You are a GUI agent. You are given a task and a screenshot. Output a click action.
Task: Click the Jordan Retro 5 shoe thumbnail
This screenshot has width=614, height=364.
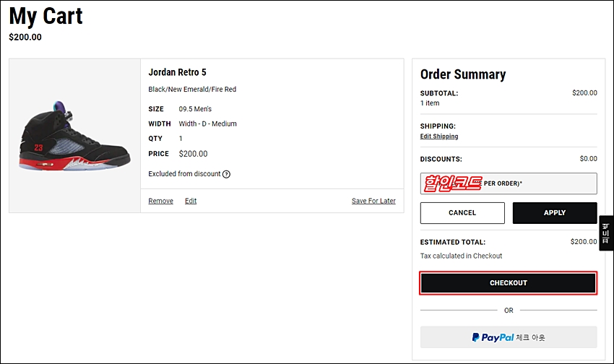(74, 136)
